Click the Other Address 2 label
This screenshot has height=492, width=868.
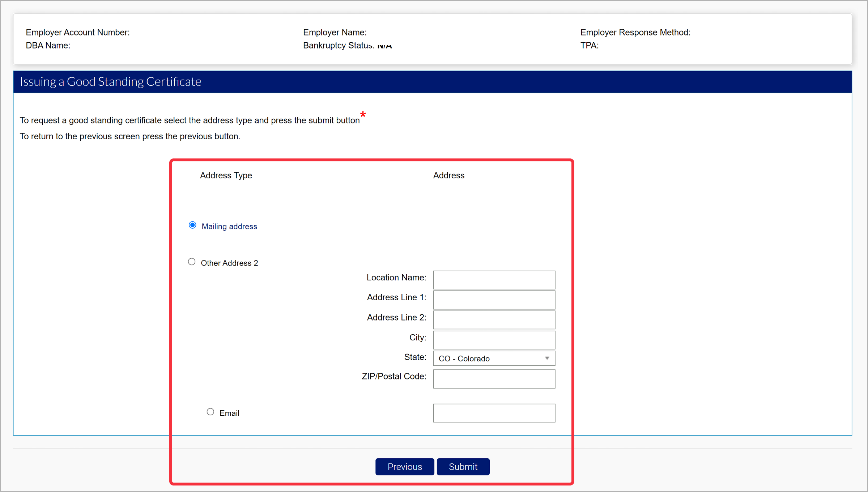tap(229, 263)
